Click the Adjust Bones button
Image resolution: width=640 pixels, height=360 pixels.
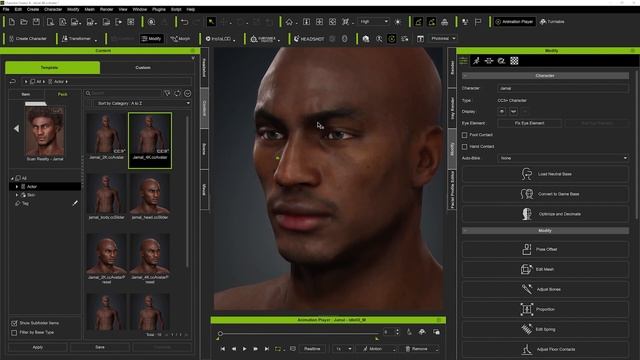click(545, 289)
